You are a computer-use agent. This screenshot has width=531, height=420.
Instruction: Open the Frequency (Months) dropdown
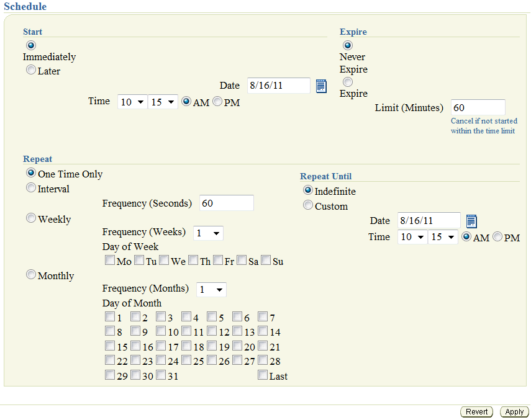pyautogui.click(x=211, y=290)
